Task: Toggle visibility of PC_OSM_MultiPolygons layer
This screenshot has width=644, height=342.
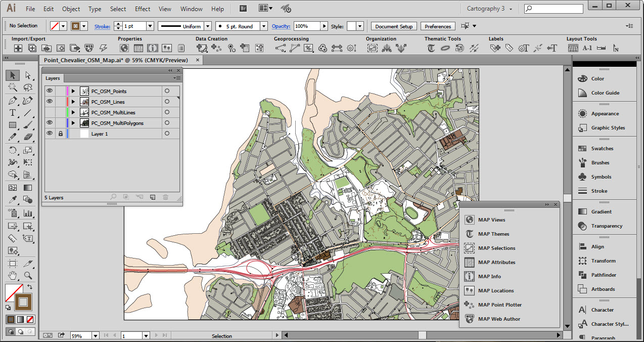Action: pos(50,122)
